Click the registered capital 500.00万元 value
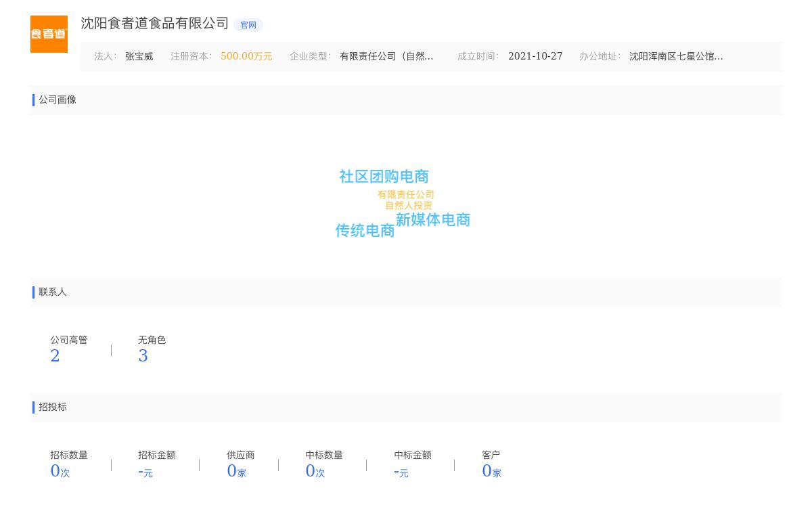Image resolution: width=812 pixels, height=509 pixels. pyautogui.click(x=246, y=57)
